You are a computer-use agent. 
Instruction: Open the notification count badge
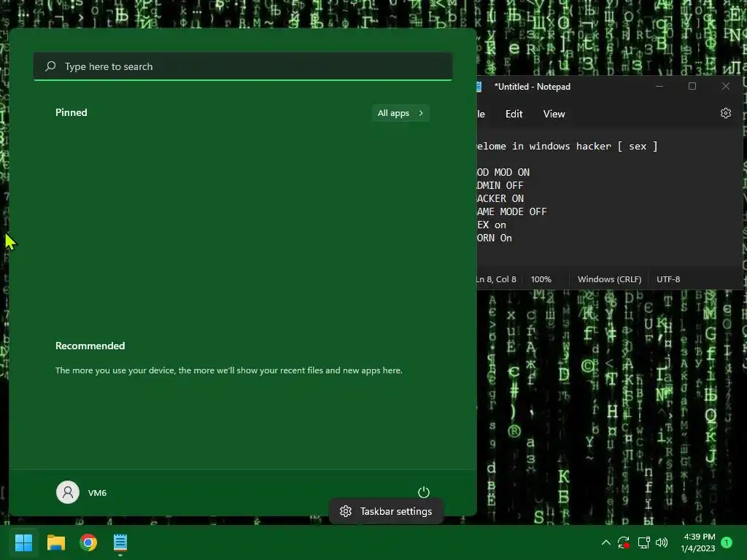tap(727, 542)
